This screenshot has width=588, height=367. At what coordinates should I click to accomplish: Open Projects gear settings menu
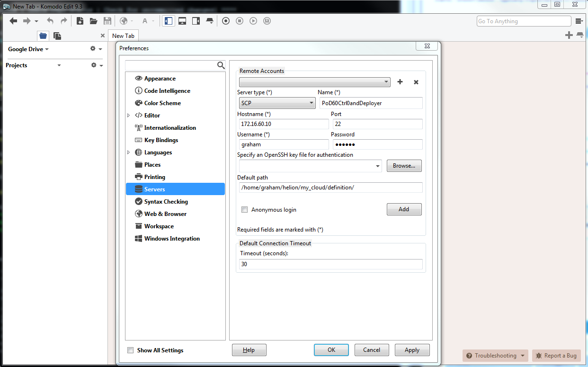(97, 65)
